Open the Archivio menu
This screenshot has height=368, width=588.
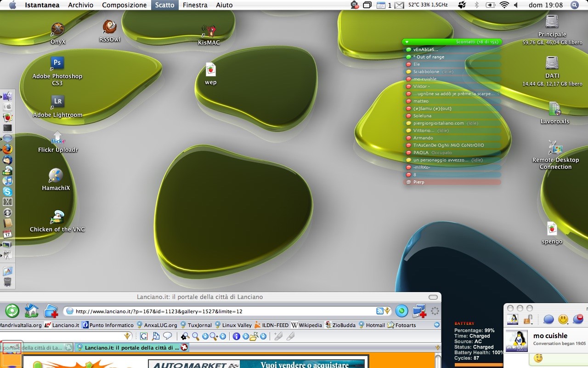(80, 5)
